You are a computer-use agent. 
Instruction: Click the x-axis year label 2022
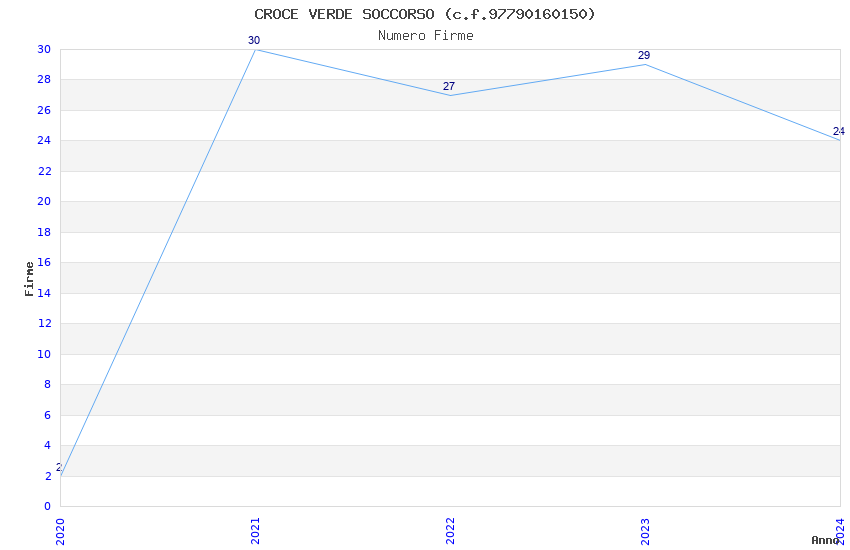click(x=450, y=531)
